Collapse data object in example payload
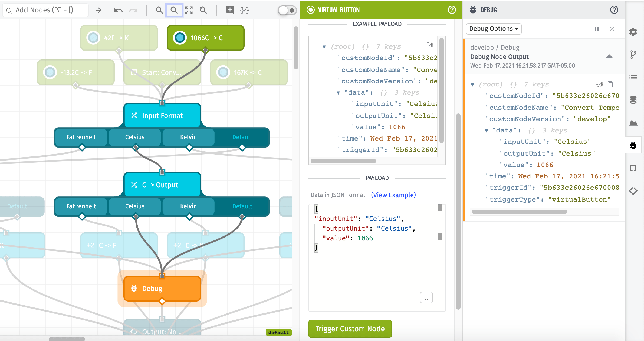644x341 pixels. click(x=338, y=93)
